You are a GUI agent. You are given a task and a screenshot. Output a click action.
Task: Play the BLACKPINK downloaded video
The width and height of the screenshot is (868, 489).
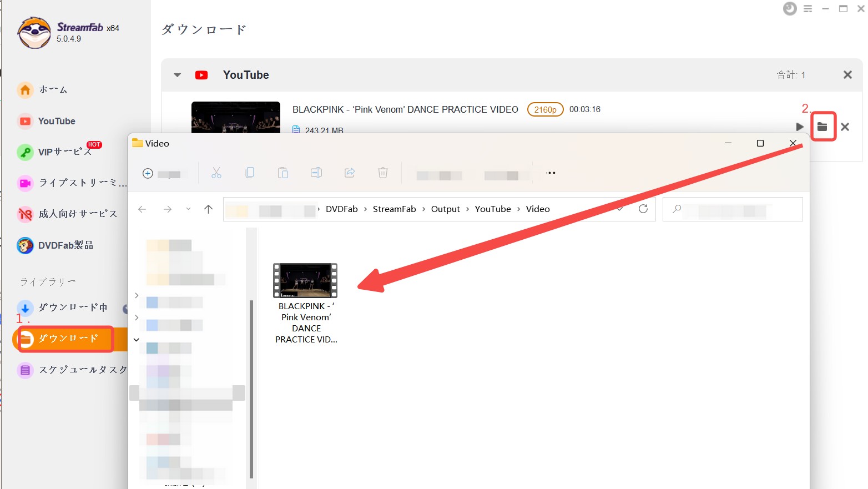(x=799, y=127)
